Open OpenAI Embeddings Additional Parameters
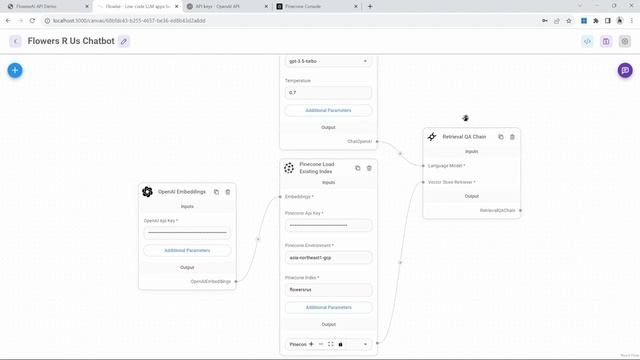The image size is (640, 360). pyautogui.click(x=187, y=250)
